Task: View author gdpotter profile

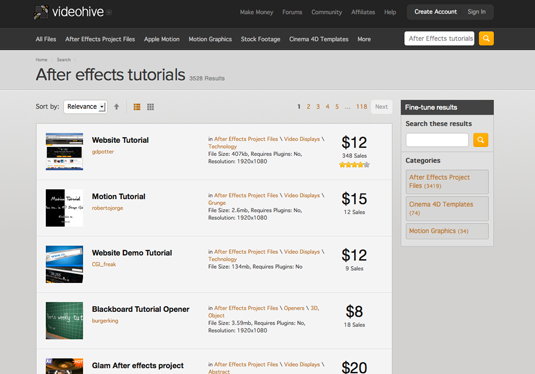Action: (x=103, y=152)
